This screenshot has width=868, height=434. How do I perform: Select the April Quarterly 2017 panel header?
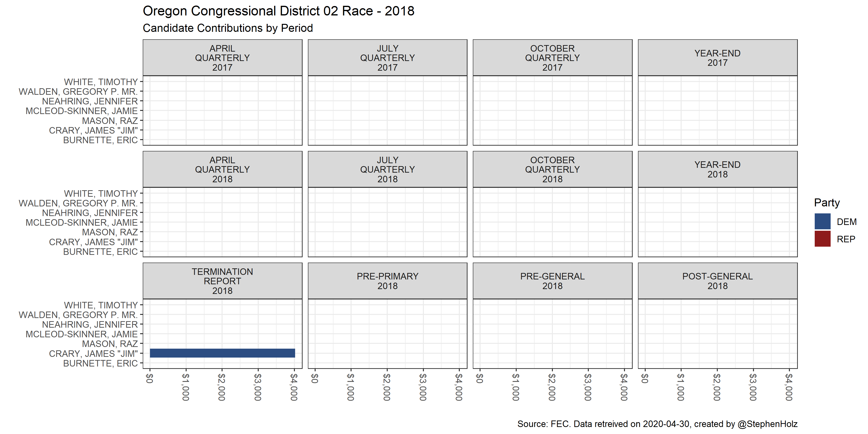222,58
